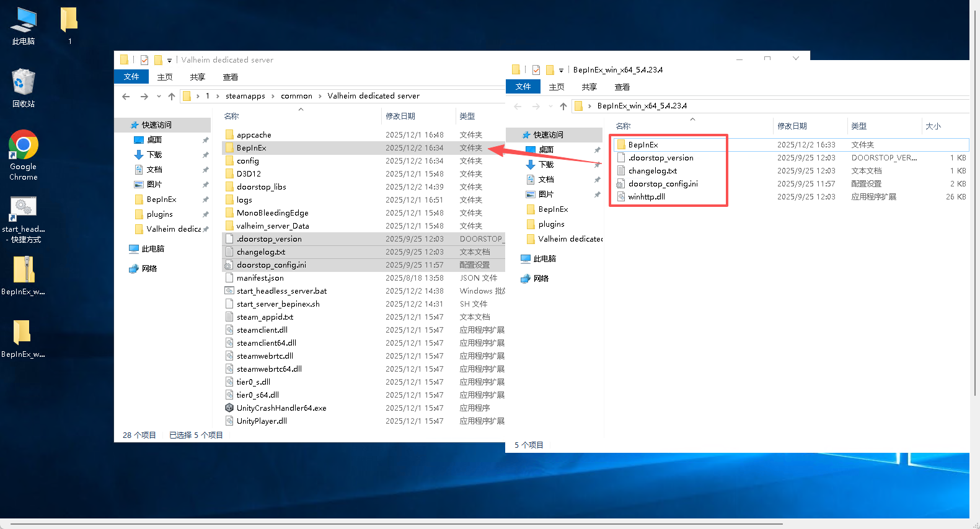The height and width of the screenshot is (529, 980).
Task: Click the back arrow in the Valheim window
Action: coord(126,97)
